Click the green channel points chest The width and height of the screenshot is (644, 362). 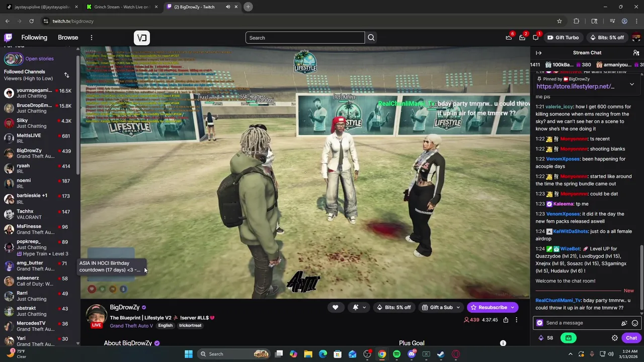[569, 338]
